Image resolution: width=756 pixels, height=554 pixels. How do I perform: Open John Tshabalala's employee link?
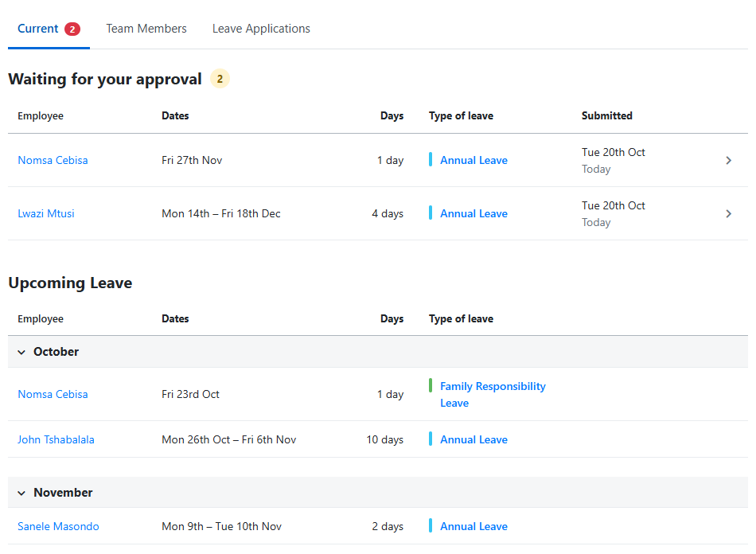(x=56, y=439)
